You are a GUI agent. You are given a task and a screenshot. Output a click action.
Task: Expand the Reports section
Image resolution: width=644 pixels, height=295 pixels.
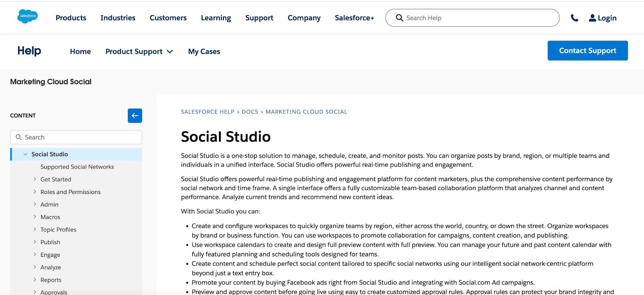click(35, 280)
